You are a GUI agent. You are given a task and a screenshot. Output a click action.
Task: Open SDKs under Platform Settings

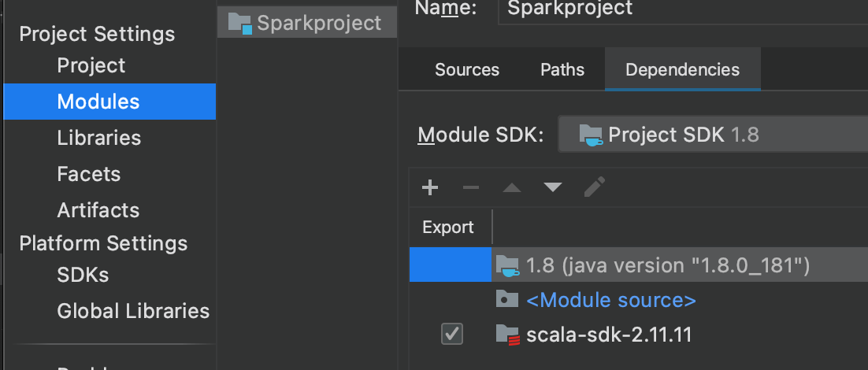point(83,275)
